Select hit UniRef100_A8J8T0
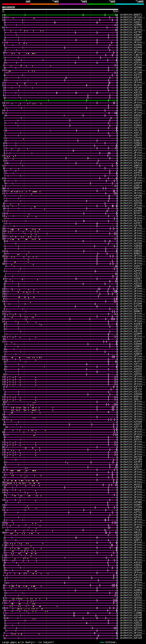The image size is (146, 644). [131, 361]
